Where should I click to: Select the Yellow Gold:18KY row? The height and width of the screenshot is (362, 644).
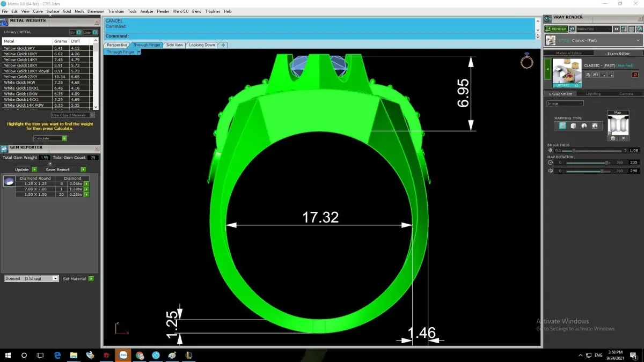coord(47,65)
